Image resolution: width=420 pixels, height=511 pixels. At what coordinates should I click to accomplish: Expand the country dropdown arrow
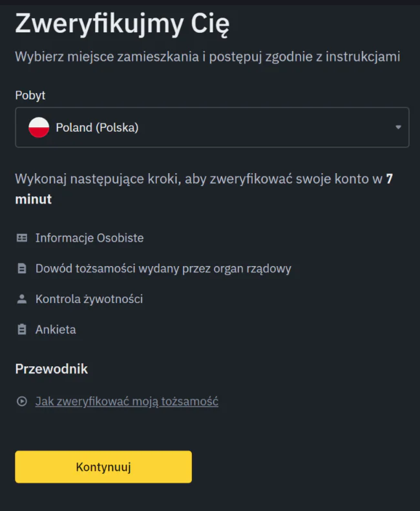pos(398,127)
